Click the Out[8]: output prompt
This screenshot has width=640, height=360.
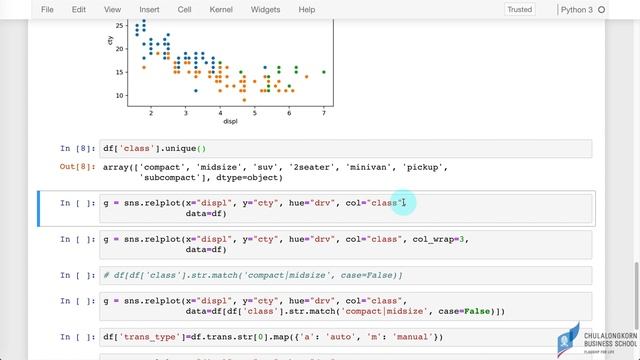click(78, 167)
